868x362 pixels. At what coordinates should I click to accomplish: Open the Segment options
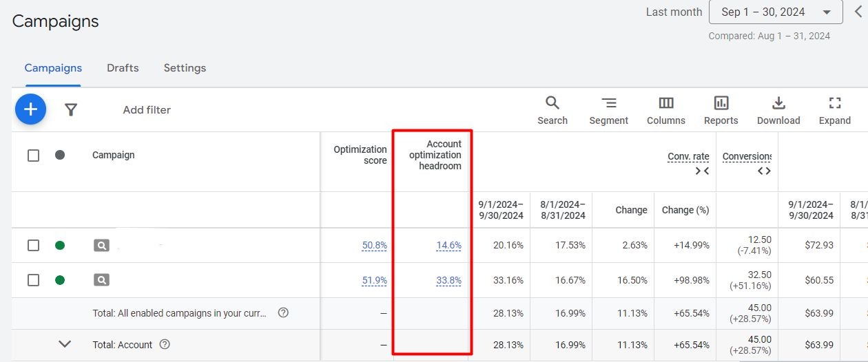609,110
